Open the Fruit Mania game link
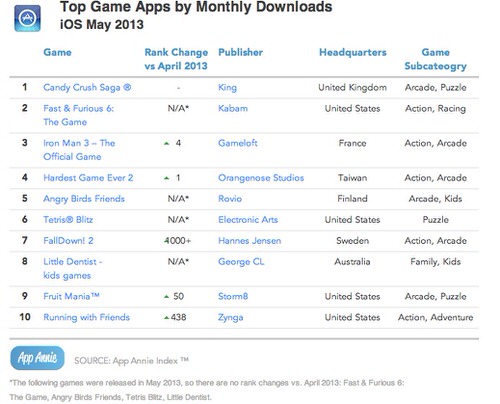The height and width of the screenshot is (404, 500). 71,296
